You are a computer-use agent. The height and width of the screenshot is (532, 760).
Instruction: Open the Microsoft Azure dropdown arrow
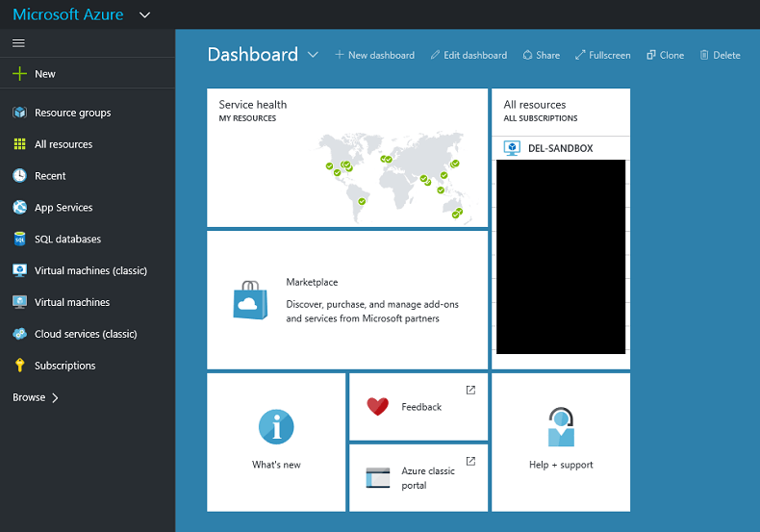[x=144, y=15]
